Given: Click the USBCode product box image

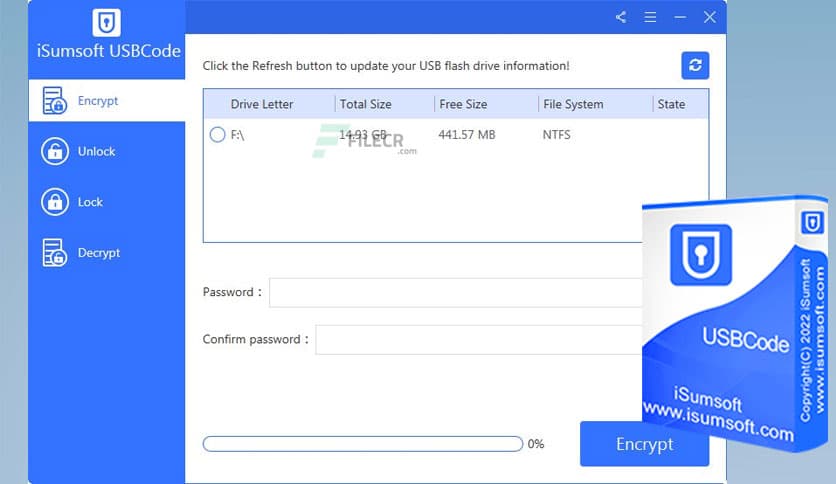Looking at the screenshot, I should [735, 322].
